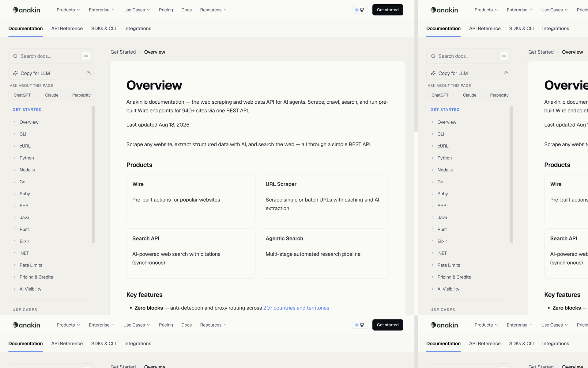Click the clipboard copy icon in the top-left page
The height and width of the screenshot is (368, 588).
(89, 73)
